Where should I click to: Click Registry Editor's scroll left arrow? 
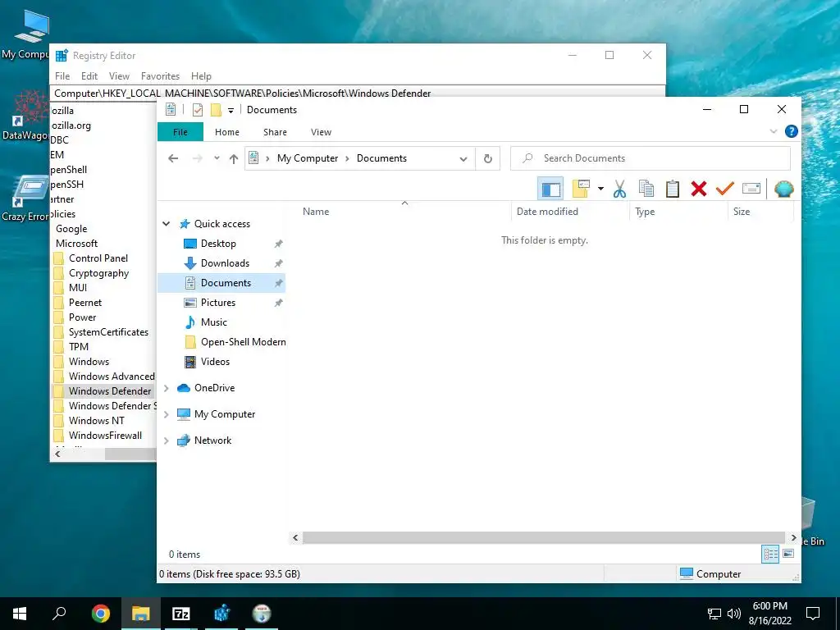tap(57, 454)
